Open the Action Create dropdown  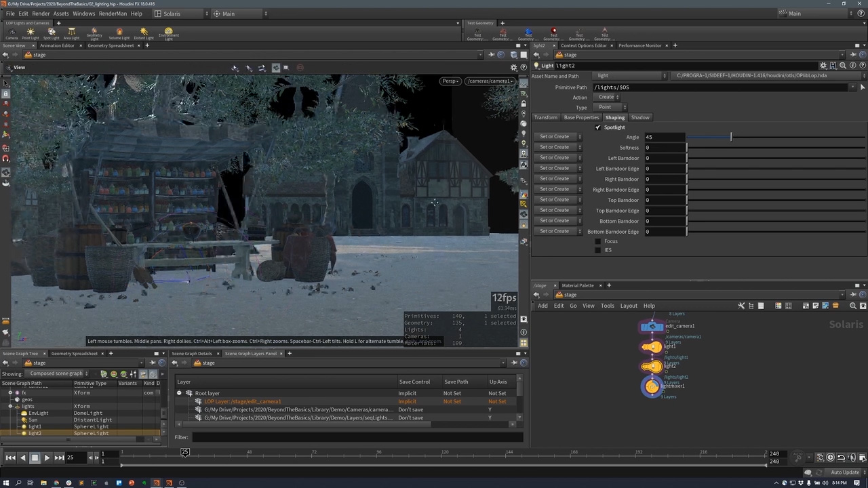click(x=608, y=97)
